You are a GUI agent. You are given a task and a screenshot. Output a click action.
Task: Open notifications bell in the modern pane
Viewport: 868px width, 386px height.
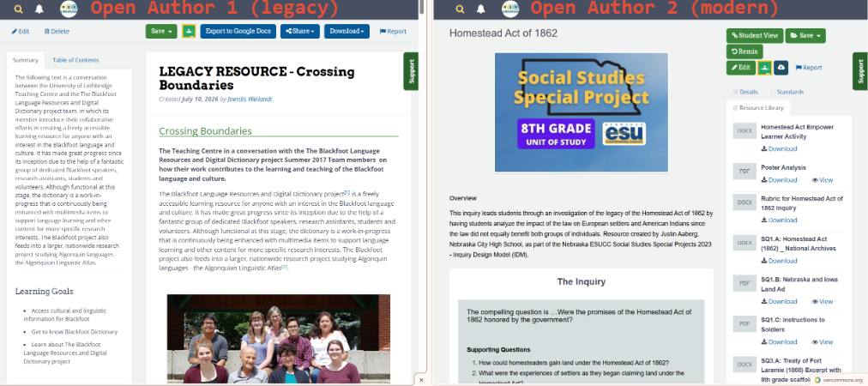coord(481,9)
